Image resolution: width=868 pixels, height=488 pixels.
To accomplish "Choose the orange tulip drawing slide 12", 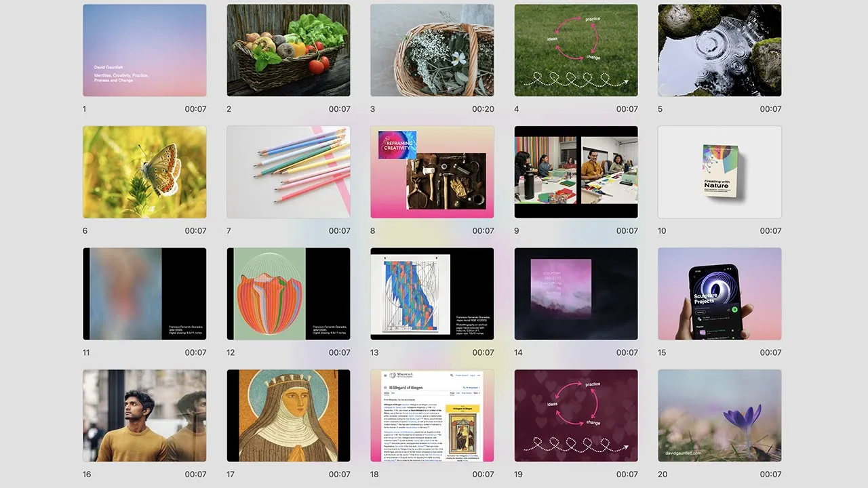I will pos(288,293).
